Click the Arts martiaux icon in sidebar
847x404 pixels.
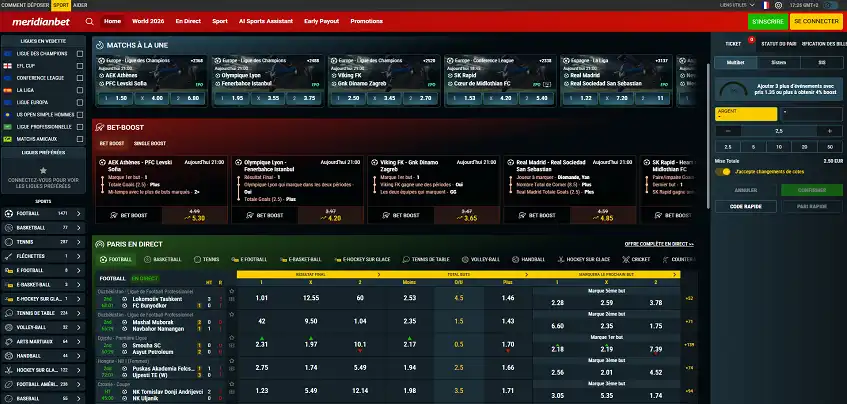point(9,341)
